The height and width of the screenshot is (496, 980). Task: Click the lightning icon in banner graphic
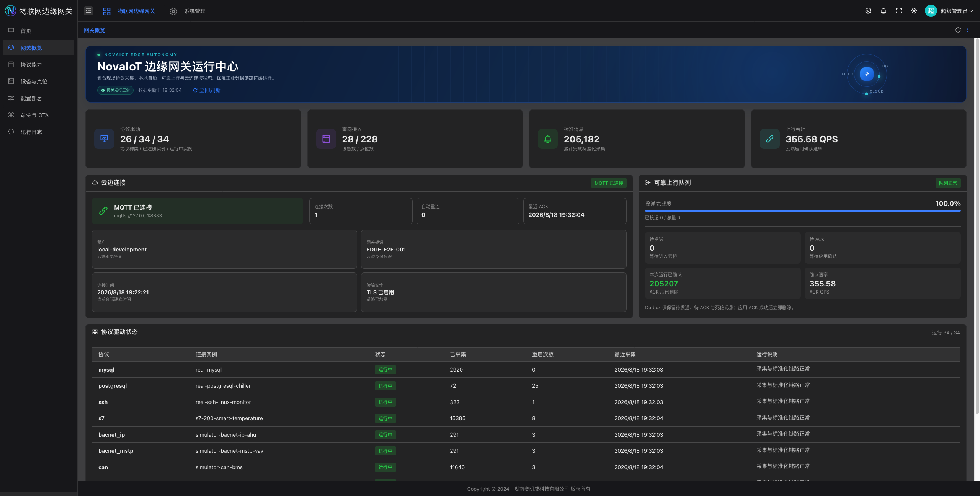[867, 74]
